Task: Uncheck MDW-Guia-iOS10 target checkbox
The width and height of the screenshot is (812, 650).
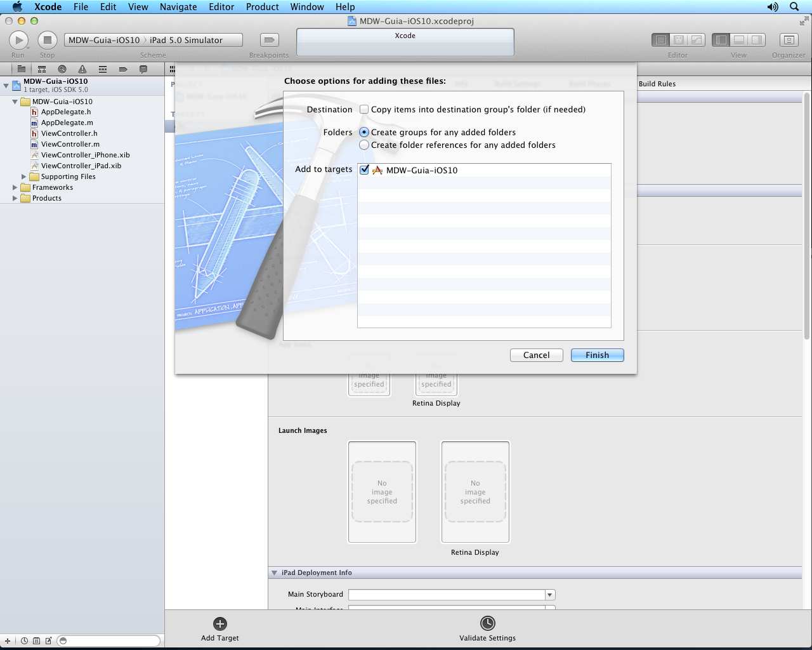Action: point(364,169)
